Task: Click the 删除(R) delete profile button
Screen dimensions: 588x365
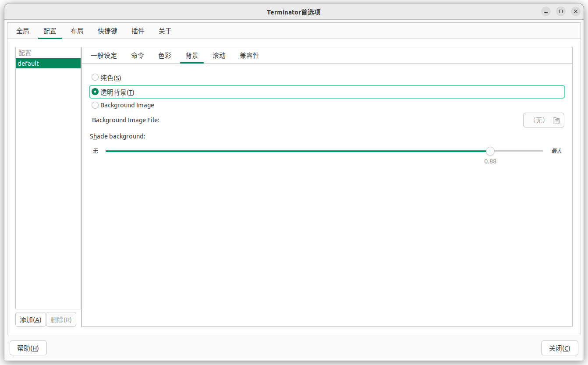Action: coord(61,320)
